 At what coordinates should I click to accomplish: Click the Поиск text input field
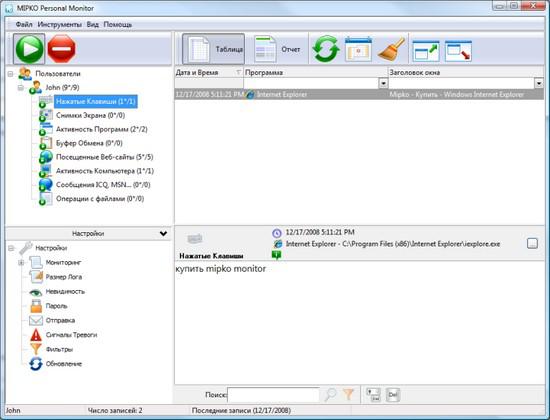(273, 395)
